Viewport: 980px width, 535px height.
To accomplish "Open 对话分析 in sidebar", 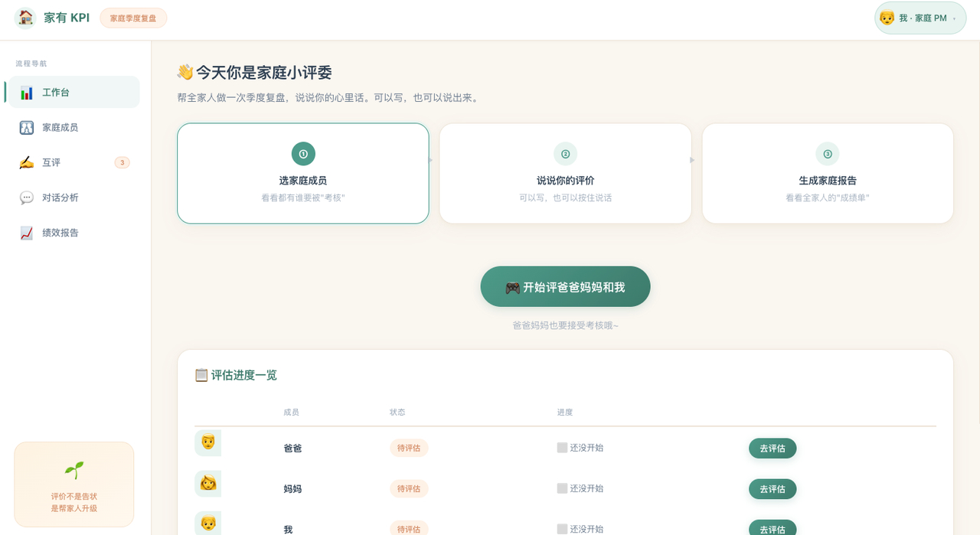I will click(73, 197).
